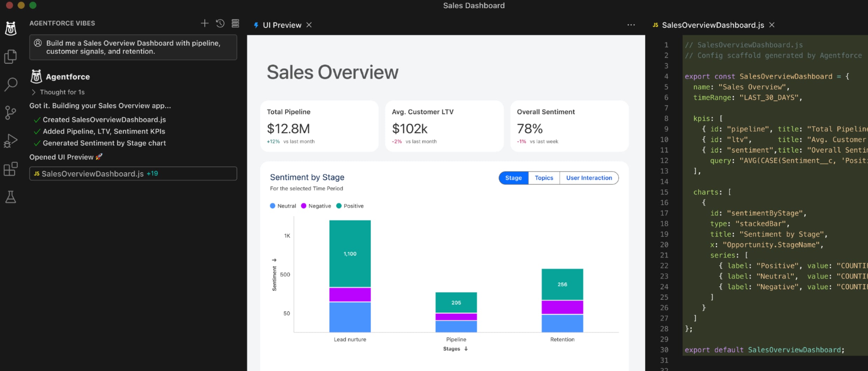Toggle the Negative series in the legend
868x371 pixels.
coord(316,206)
